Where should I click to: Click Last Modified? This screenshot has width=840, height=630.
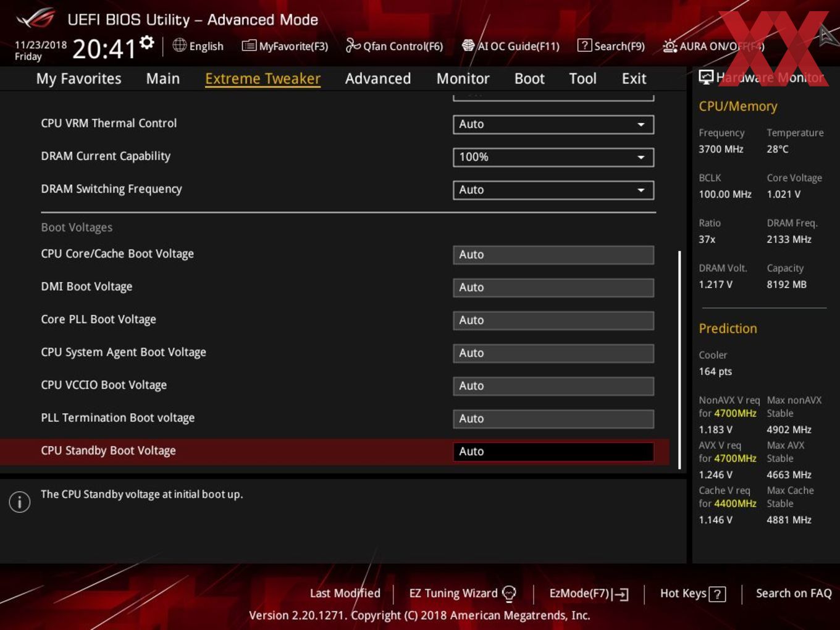[x=345, y=593]
